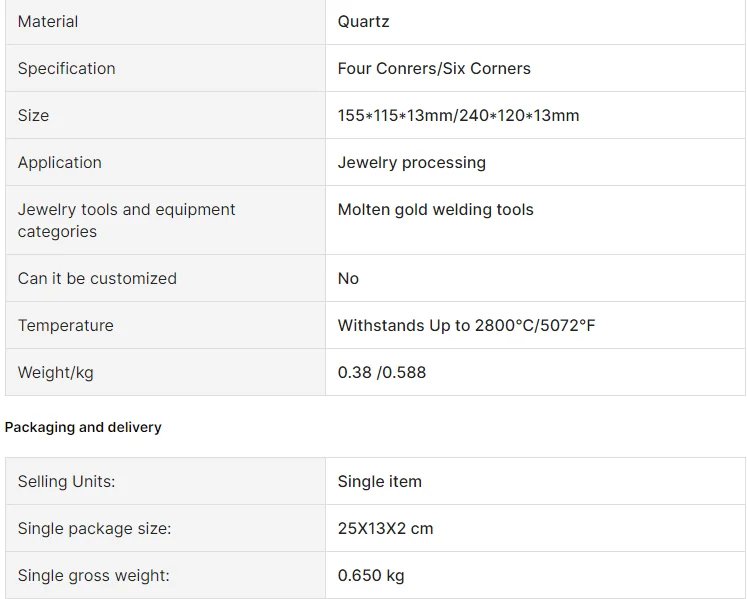Select the Size label cell
The width and height of the screenshot is (747, 599).
tap(165, 115)
